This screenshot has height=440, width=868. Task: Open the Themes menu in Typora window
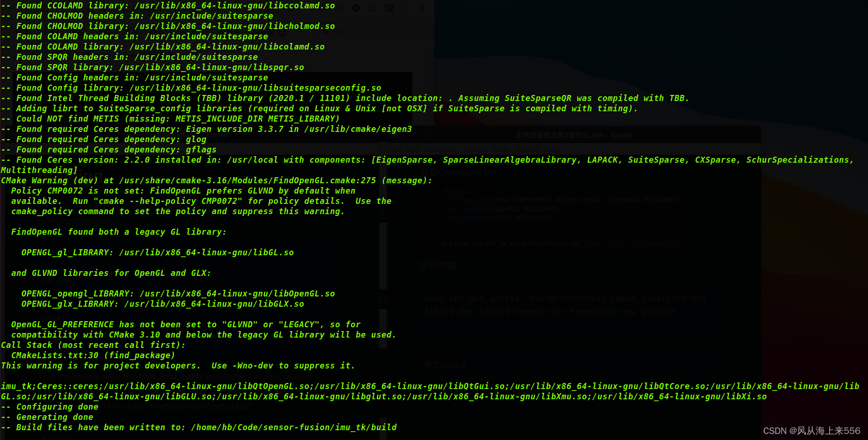tap(527, 149)
